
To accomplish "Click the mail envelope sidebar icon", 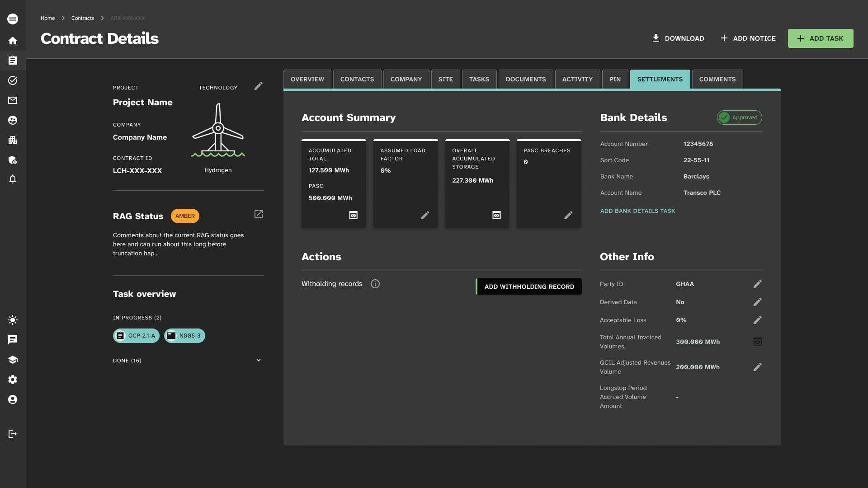I will [13, 100].
